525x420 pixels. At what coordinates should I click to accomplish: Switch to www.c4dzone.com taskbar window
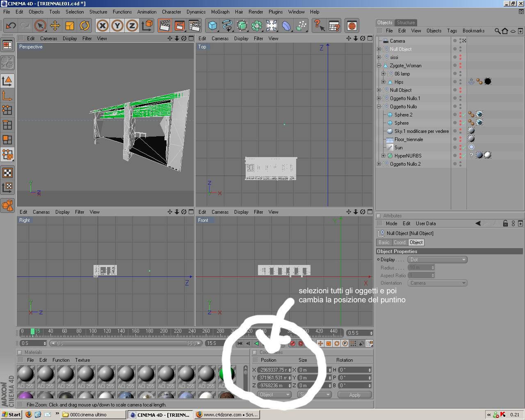tap(227, 415)
